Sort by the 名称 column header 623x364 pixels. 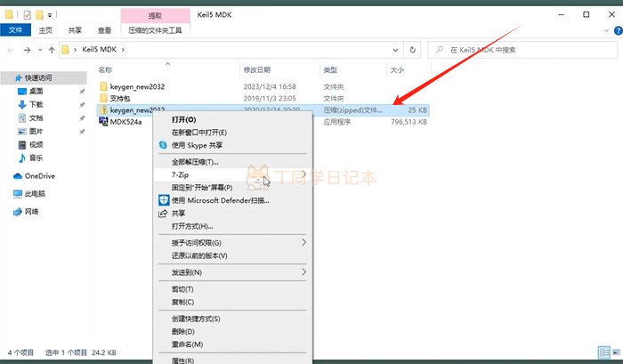105,70
